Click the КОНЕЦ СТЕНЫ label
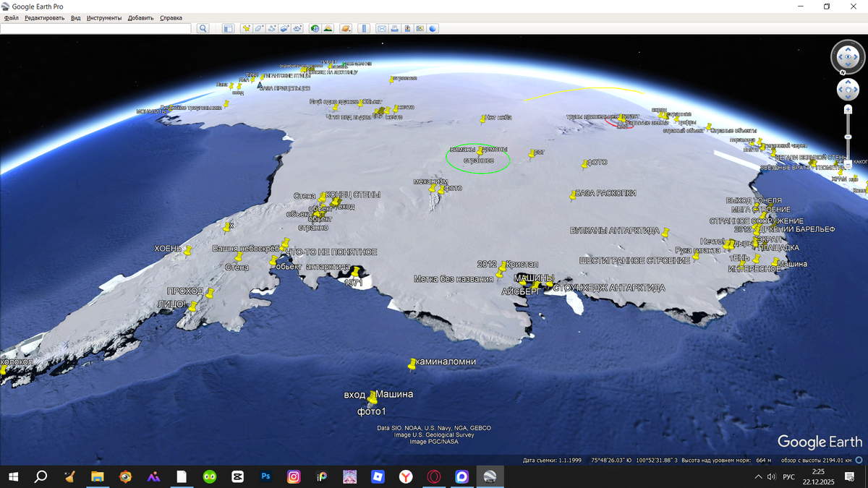Viewport: 868px width, 488px height. (353, 194)
